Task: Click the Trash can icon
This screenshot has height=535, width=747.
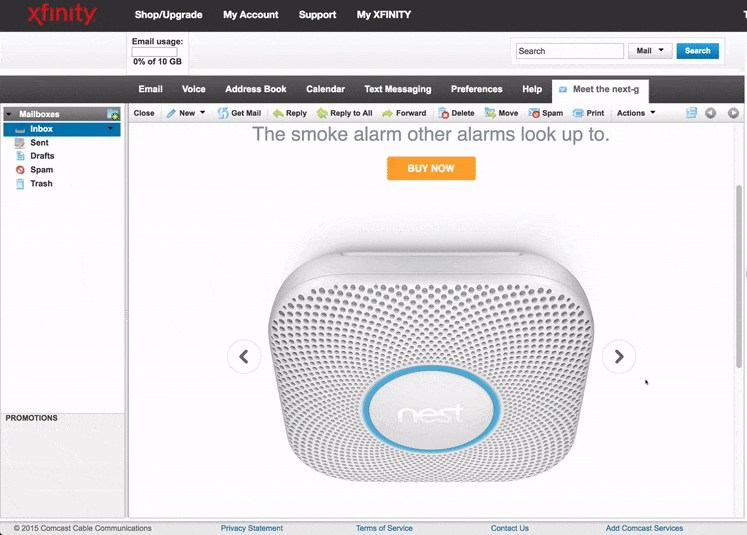Action: (x=20, y=184)
